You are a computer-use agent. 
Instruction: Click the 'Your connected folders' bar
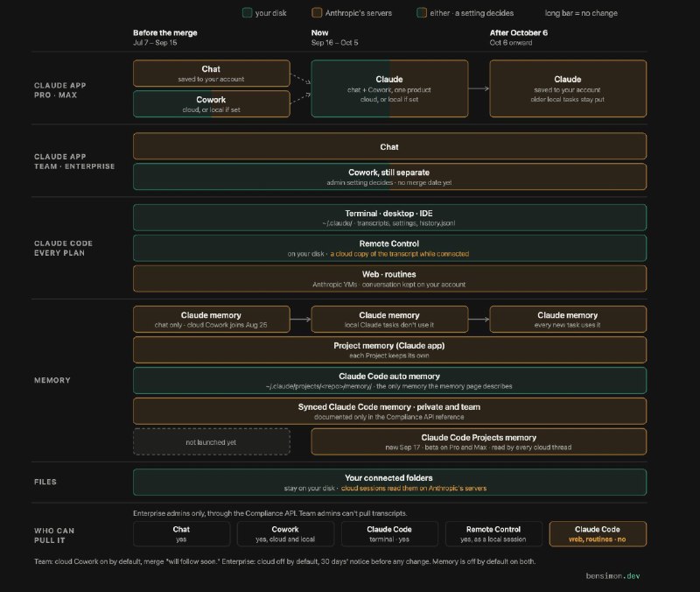click(389, 482)
